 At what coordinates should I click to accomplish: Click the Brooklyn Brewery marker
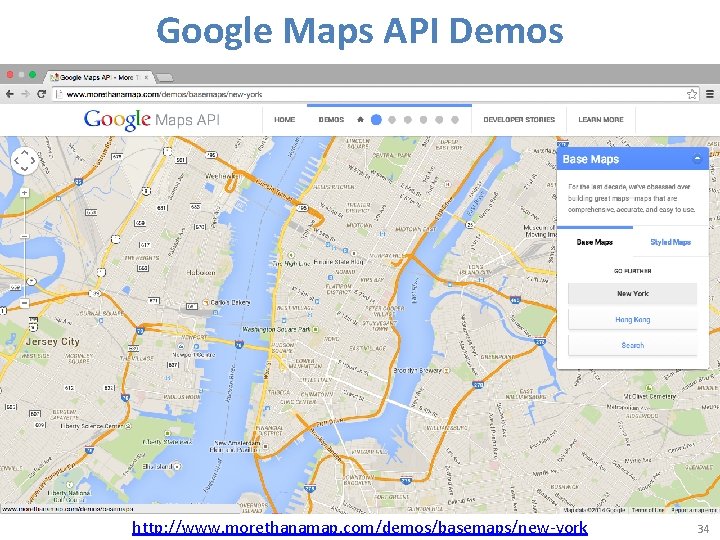[x=446, y=370]
